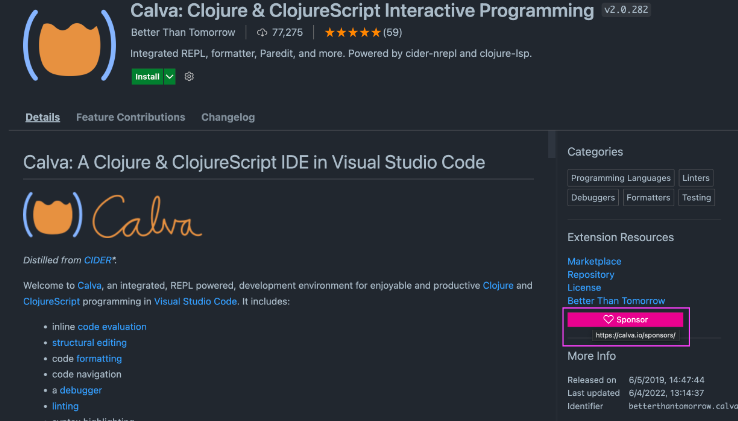Screen dimensions: 738x421
Task: Select the Debuggers category
Action: click(593, 198)
